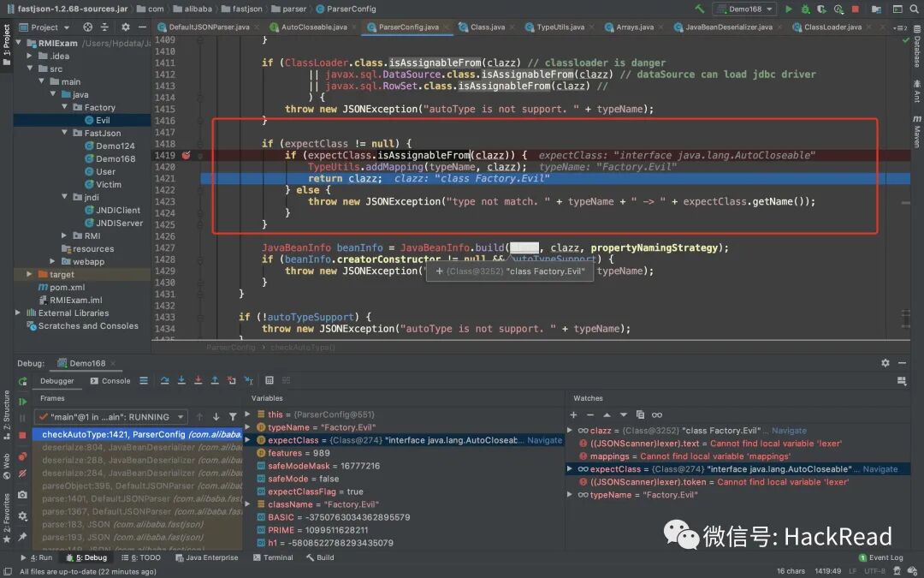The width and height of the screenshot is (924, 578).
Task: Run Demo168 with the green play icon
Action: pos(789,9)
